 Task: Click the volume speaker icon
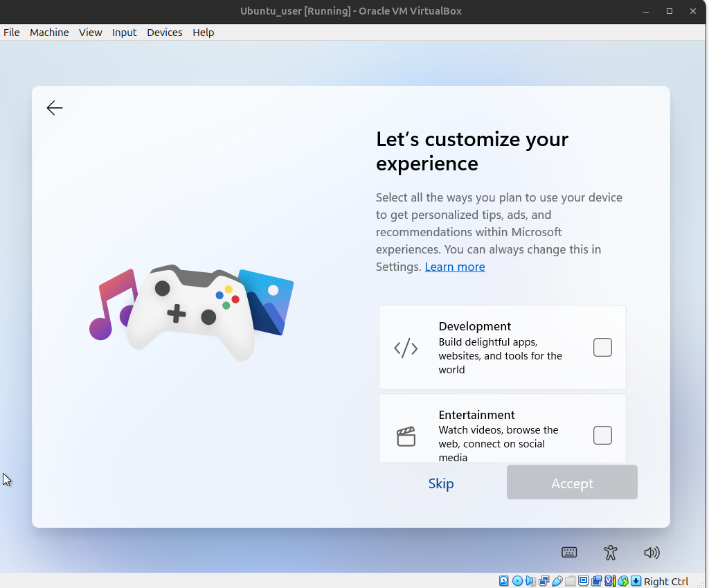pyautogui.click(x=652, y=552)
